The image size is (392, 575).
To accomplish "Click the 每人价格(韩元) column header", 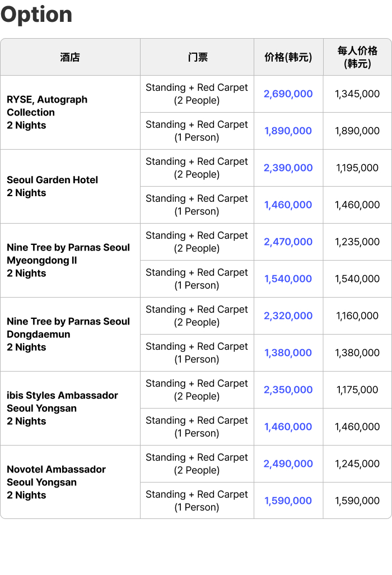I will click(357, 57).
